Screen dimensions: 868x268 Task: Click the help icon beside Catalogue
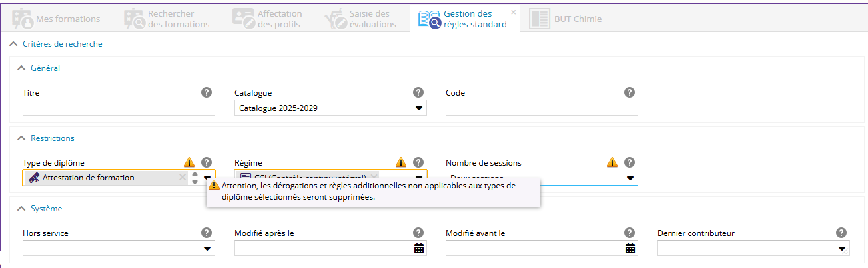tap(418, 92)
